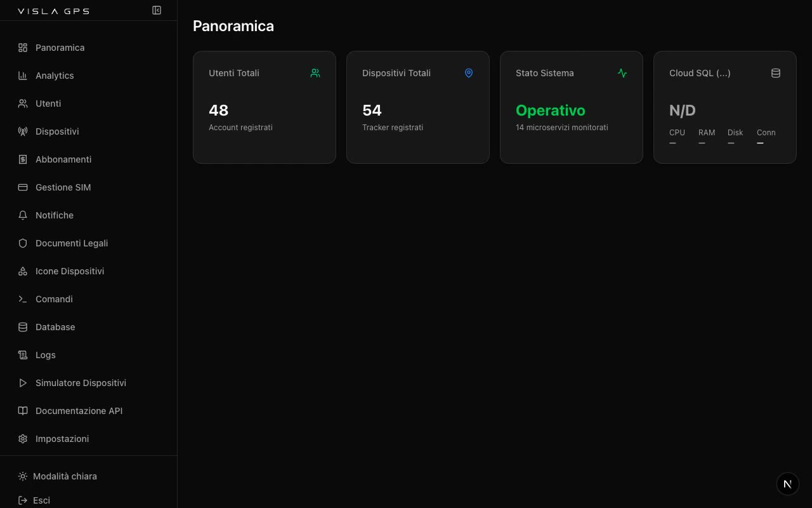Click the Analytics bar chart icon
The image size is (812, 508).
(x=23, y=76)
